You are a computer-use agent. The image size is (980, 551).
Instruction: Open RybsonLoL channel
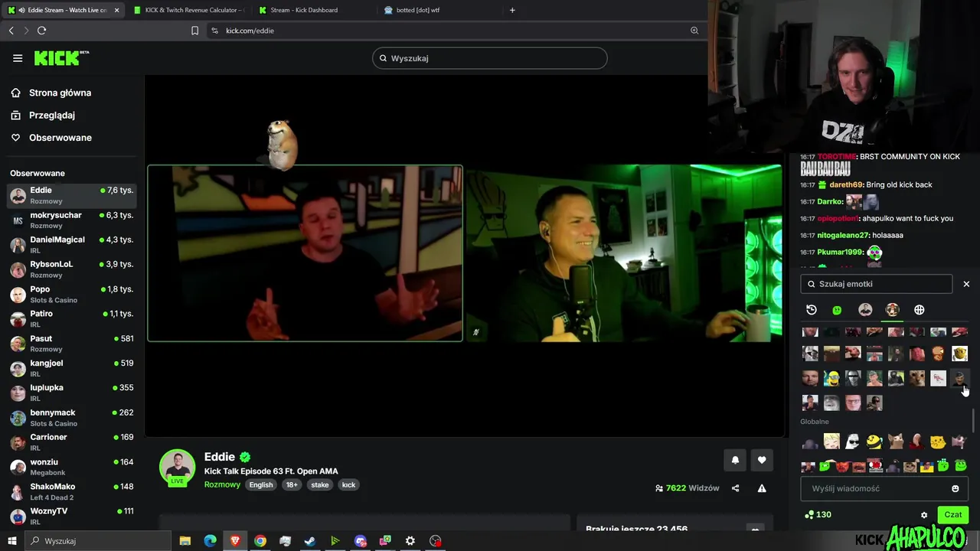pyautogui.click(x=72, y=269)
